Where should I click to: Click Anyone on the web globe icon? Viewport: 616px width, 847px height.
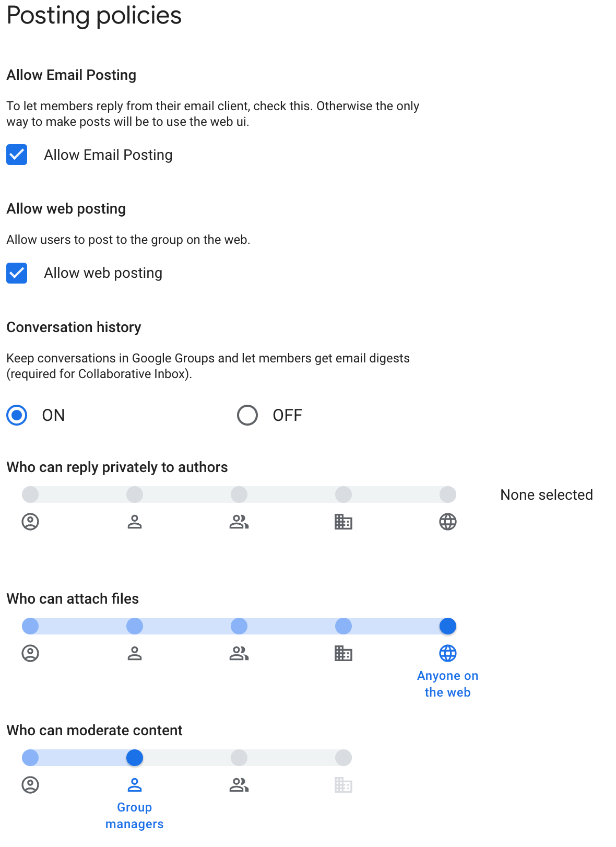(447, 653)
